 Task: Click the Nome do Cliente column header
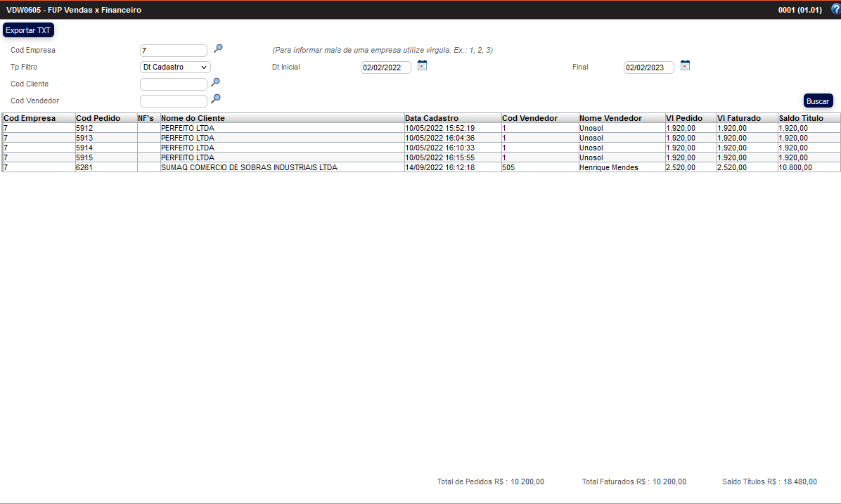click(x=193, y=118)
